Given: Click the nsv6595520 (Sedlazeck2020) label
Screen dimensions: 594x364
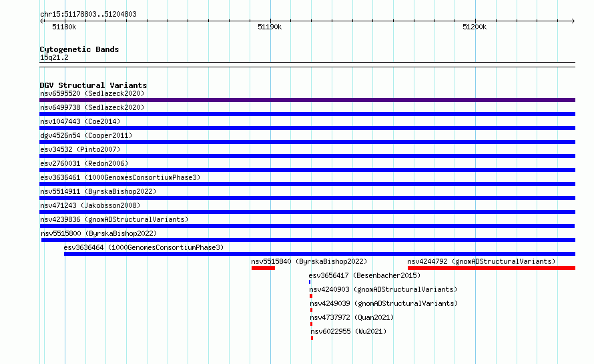Looking at the screenshot, I should pos(92,93).
